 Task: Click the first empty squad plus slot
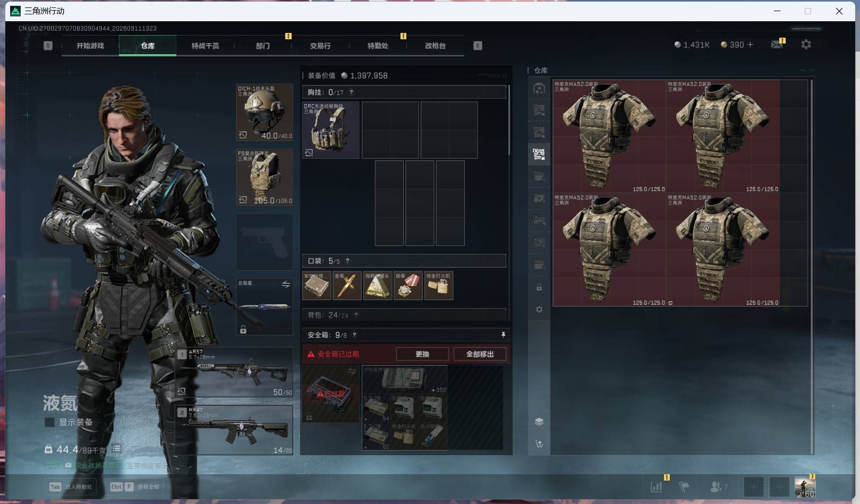[x=753, y=486]
